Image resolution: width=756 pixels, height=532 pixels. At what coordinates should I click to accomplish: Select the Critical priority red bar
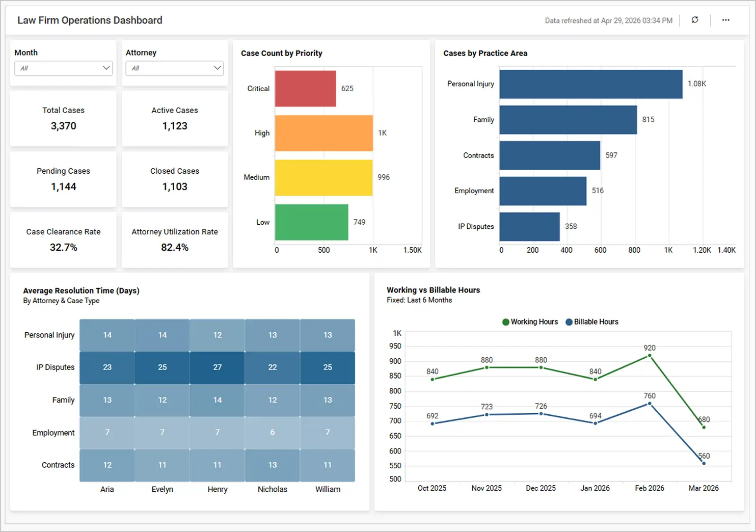click(x=306, y=89)
